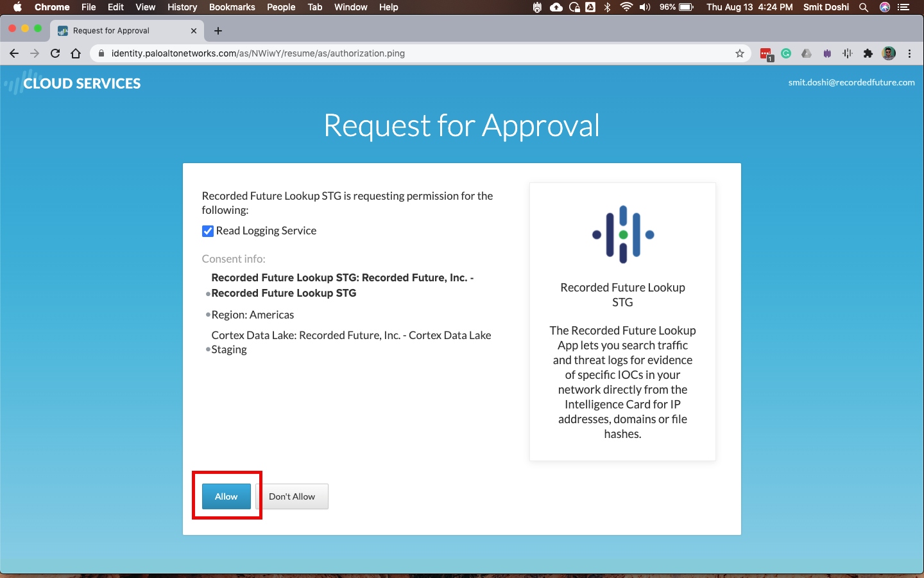The image size is (924, 578).
Task: Open the browser home page icon
Action: 76,53
